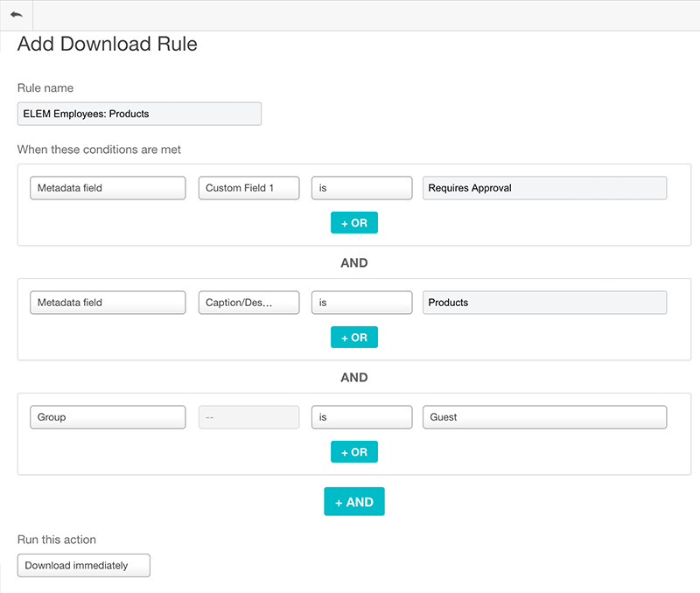Open the Caption/Des... dropdown

coord(248,303)
